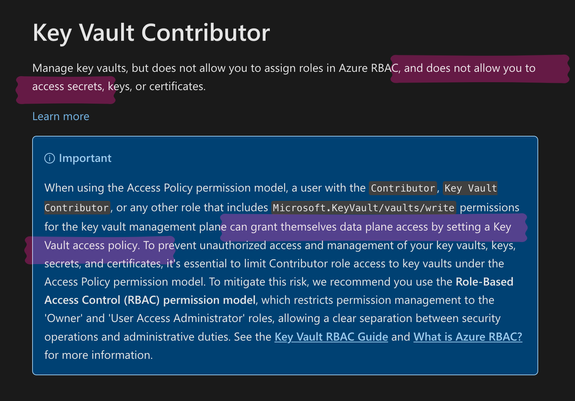Viewport: 575px width, 401px height.
Task: Click the Key Vault inline code tag
Action: click(470, 188)
